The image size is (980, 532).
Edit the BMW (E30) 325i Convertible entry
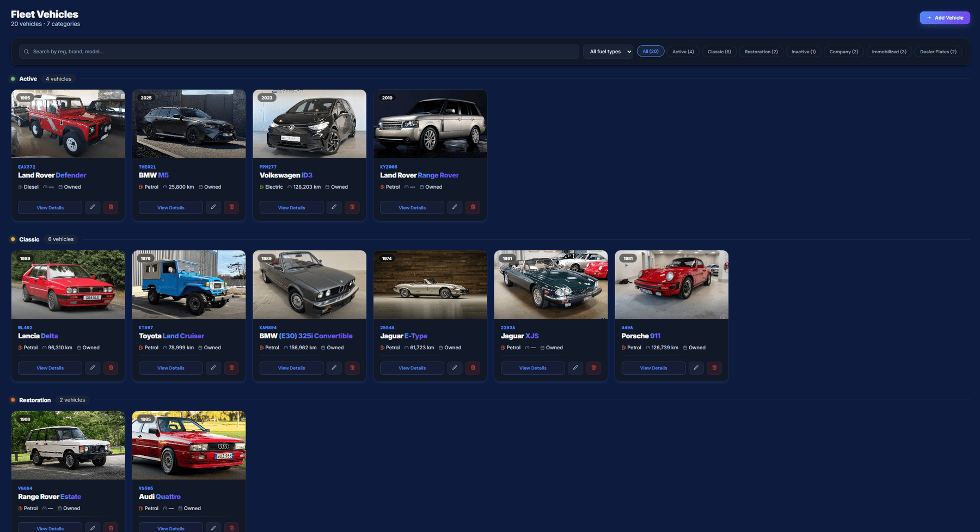(x=334, y=368)
